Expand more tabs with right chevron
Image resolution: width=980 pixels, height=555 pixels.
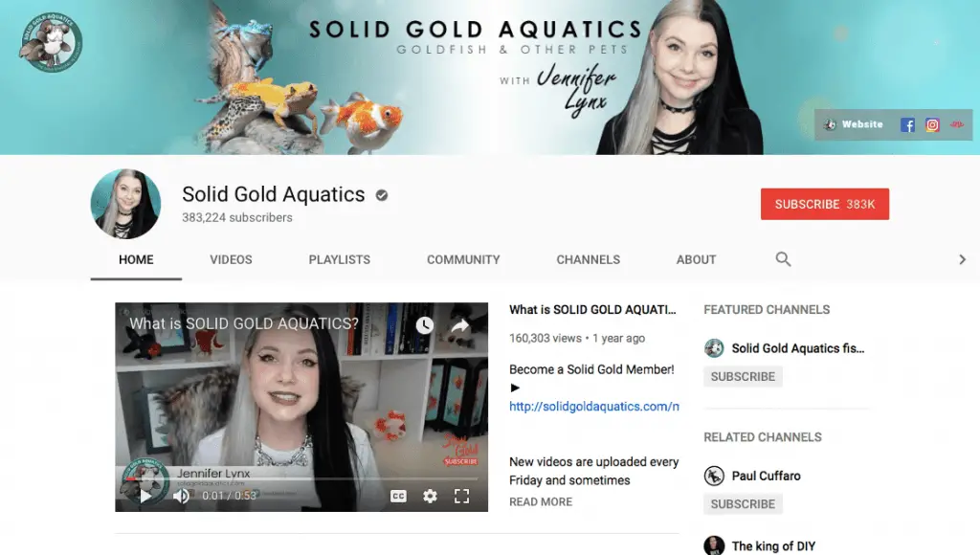pos(963,259)
